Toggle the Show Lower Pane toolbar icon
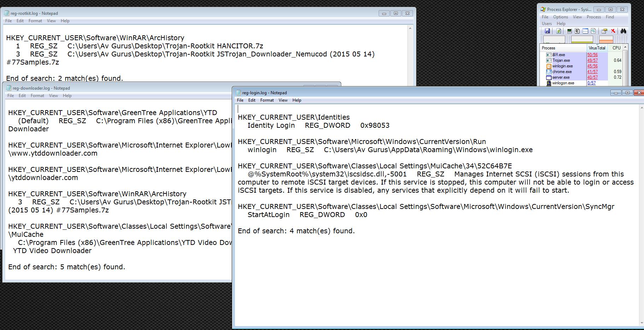The image size is (644, 330). 585,31
